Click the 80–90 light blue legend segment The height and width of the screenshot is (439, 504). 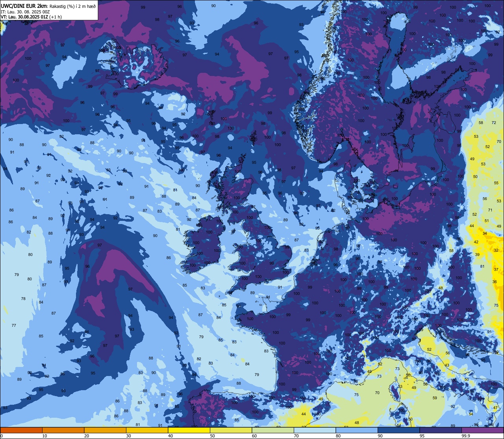[x=357, y=430]
